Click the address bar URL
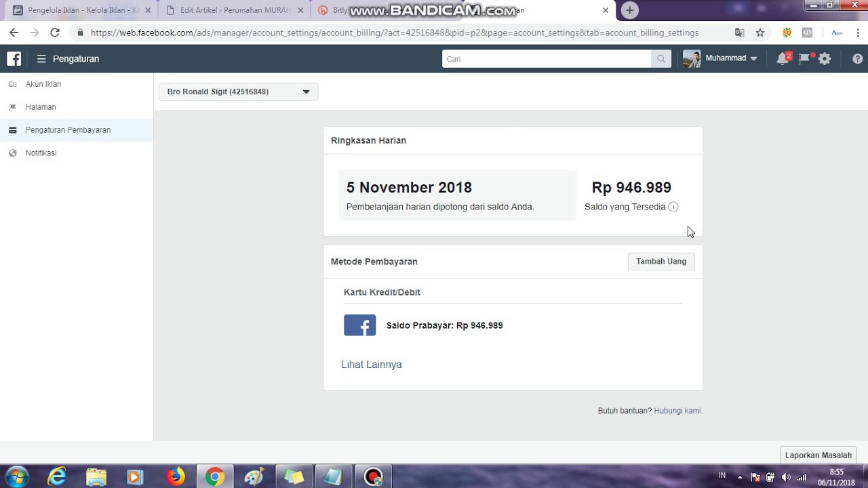This screenshot has height=488, width=868. [x=394, y=33]
